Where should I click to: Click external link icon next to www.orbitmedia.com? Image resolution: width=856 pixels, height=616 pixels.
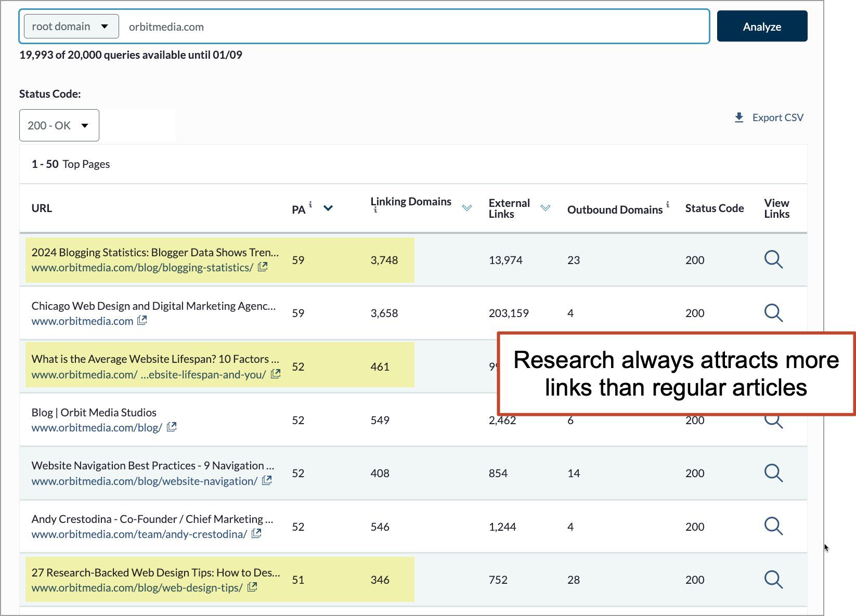click(x=142, y=321)
